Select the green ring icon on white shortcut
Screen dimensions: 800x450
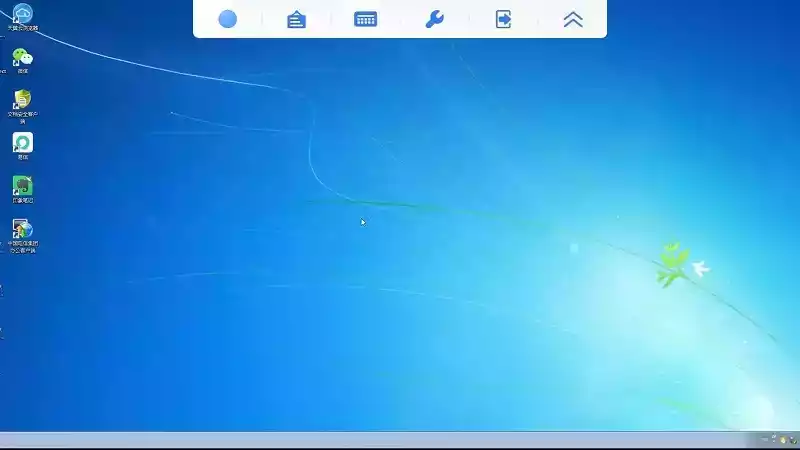pyautogui.click(x=22, y=143)
